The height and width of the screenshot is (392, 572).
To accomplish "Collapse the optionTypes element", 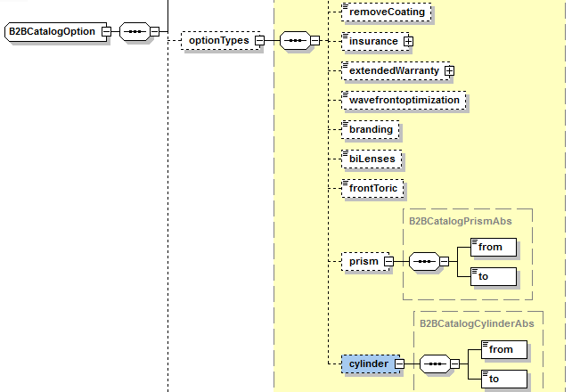I will pos(259,41).
